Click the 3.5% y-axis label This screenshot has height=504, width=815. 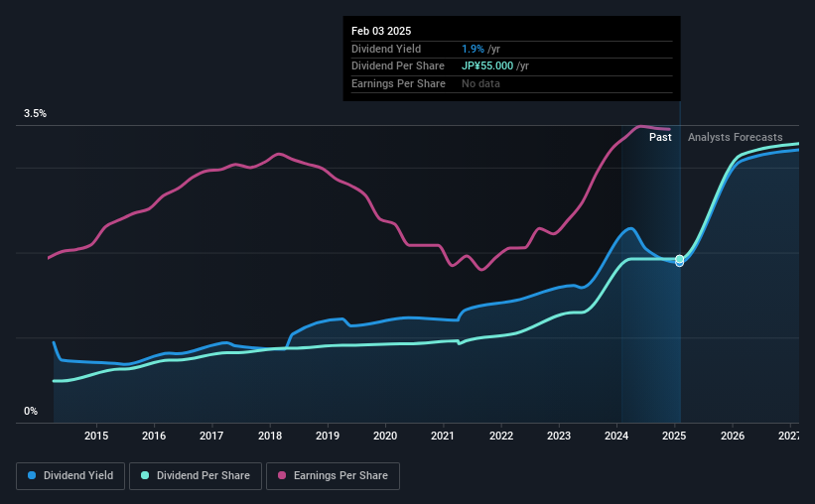(35, 113)
